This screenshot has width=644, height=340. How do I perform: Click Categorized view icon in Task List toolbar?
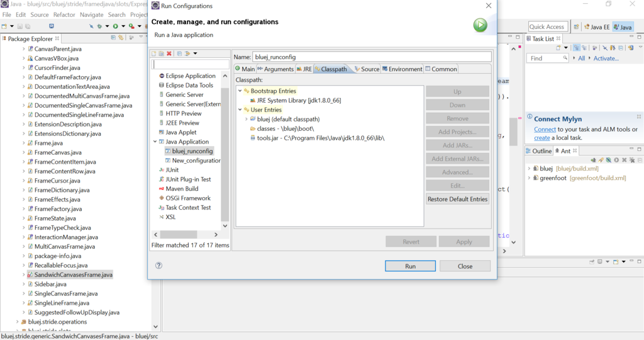click(577, 48)
